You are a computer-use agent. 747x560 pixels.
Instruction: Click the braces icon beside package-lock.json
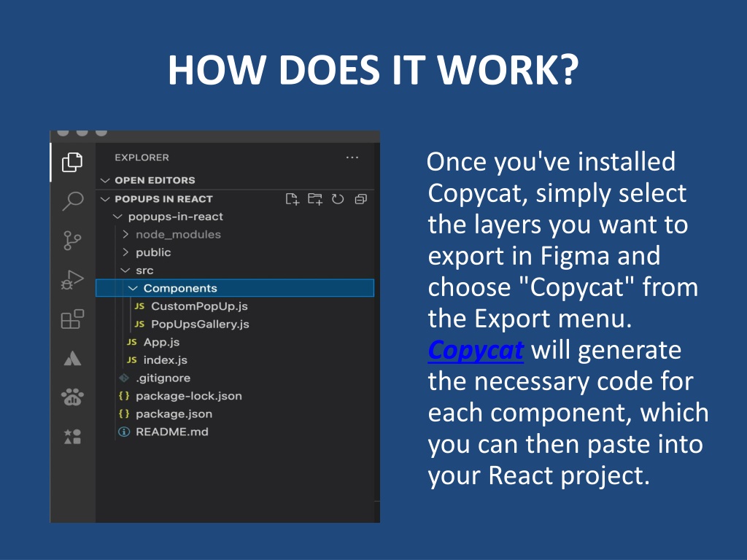pyautogui.click(x=124, y=396)
